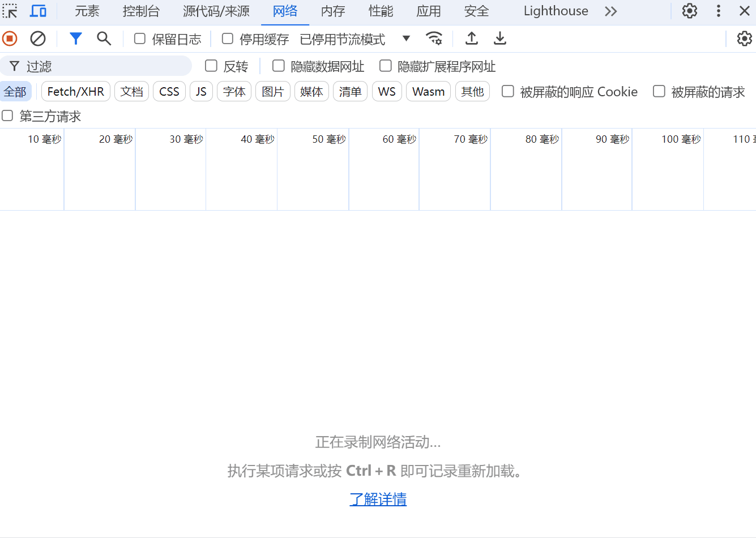Check 隐藏数据网址 checkbox
Image resolution: width=756 pixels, height=538 pixels.
[279, 66]
